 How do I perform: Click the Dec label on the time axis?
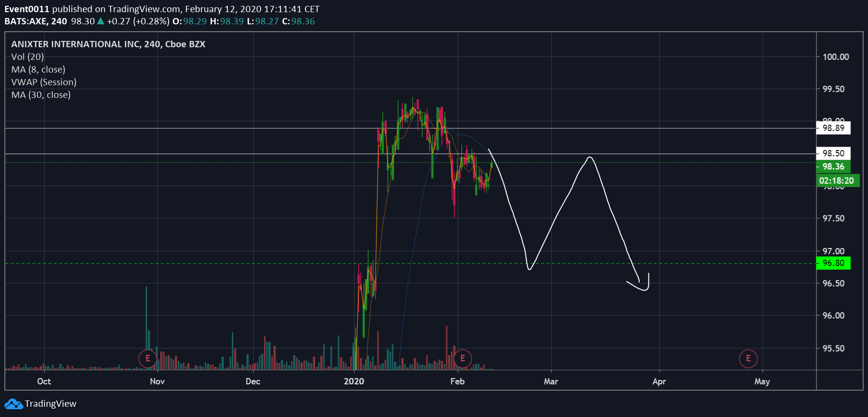coord(253,381)
